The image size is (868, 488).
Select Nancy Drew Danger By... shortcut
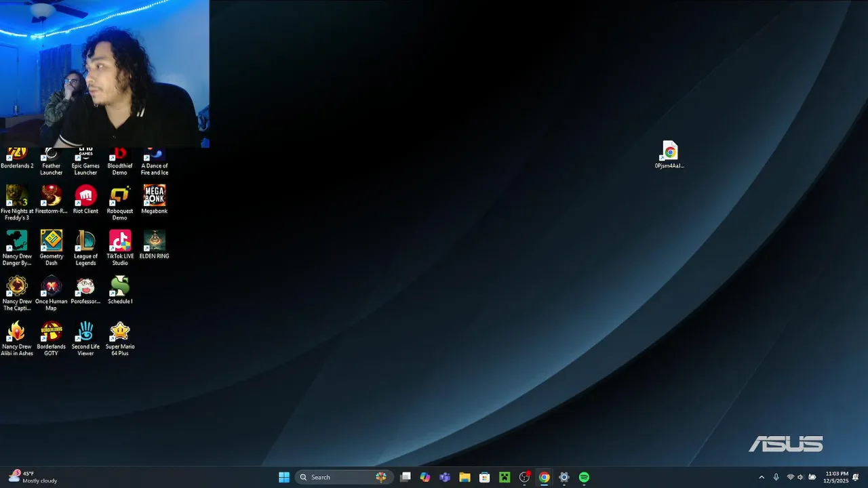[17, 248]
